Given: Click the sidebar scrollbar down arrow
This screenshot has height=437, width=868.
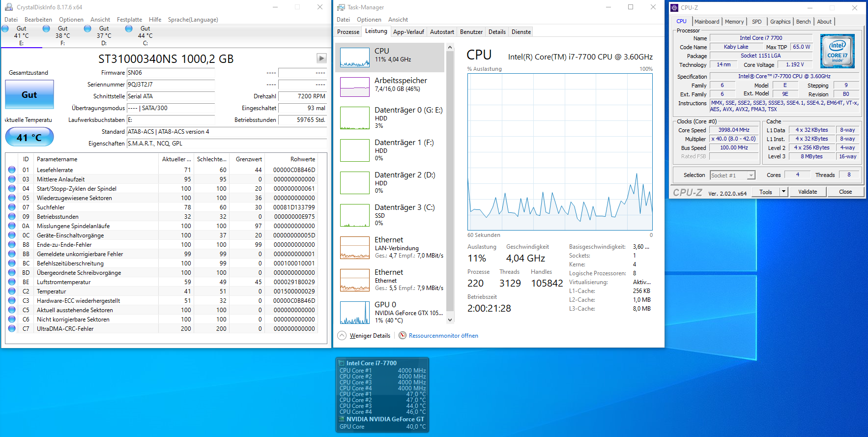Looking at the screenshot, I should coord(450,320).
